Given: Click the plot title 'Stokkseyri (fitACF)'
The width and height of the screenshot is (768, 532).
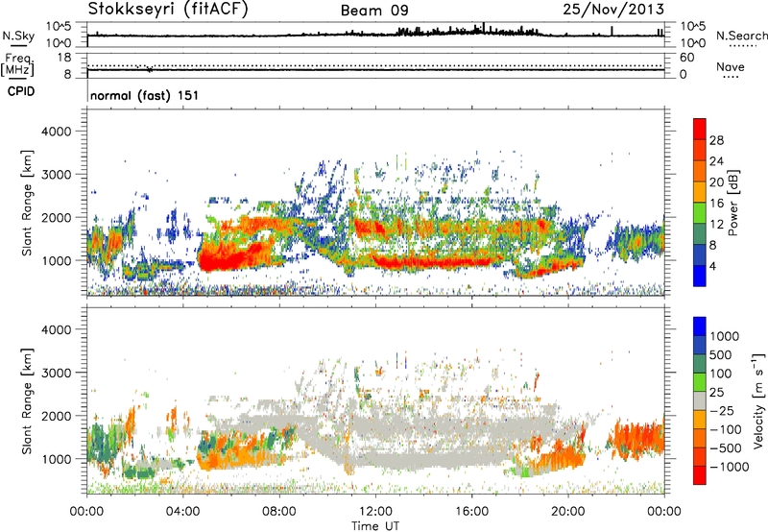Looking at the screenshot, I should [x=167, y=10].
